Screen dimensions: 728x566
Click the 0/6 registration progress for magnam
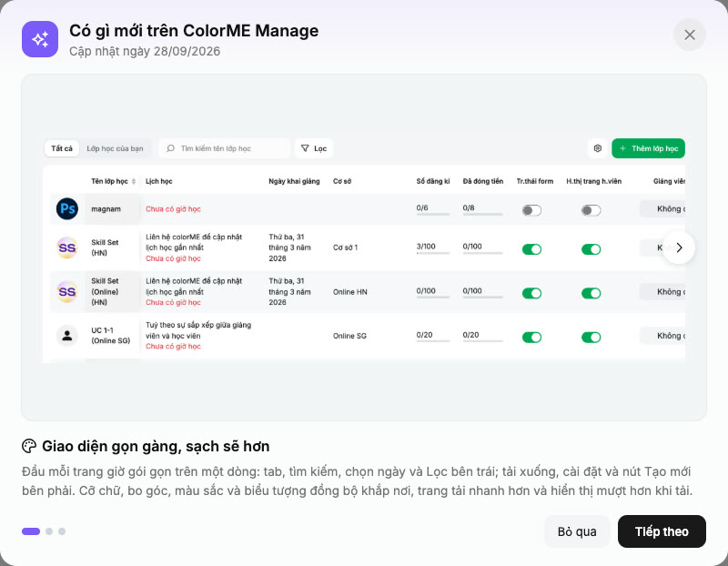433,209
